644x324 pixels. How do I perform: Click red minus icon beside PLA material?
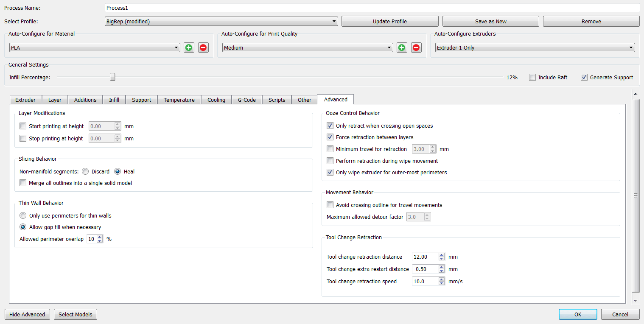pyautogui.click(x=203, y=47)
